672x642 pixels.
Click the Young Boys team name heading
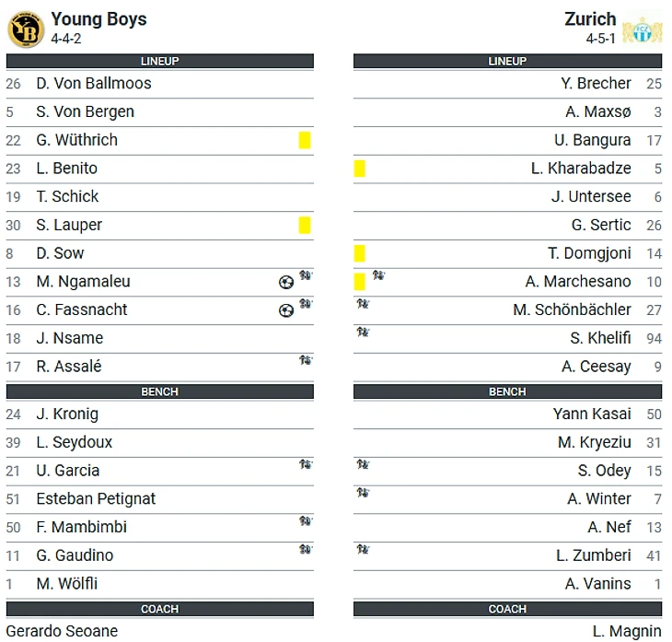(x=98, y=19)
